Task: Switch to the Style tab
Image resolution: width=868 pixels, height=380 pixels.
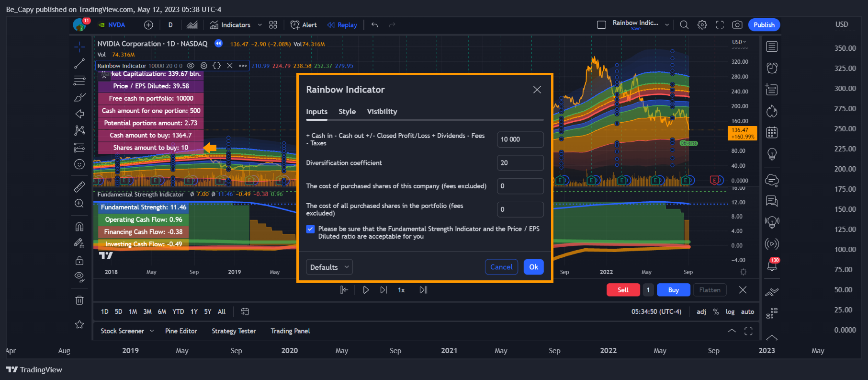Action: 347,112
